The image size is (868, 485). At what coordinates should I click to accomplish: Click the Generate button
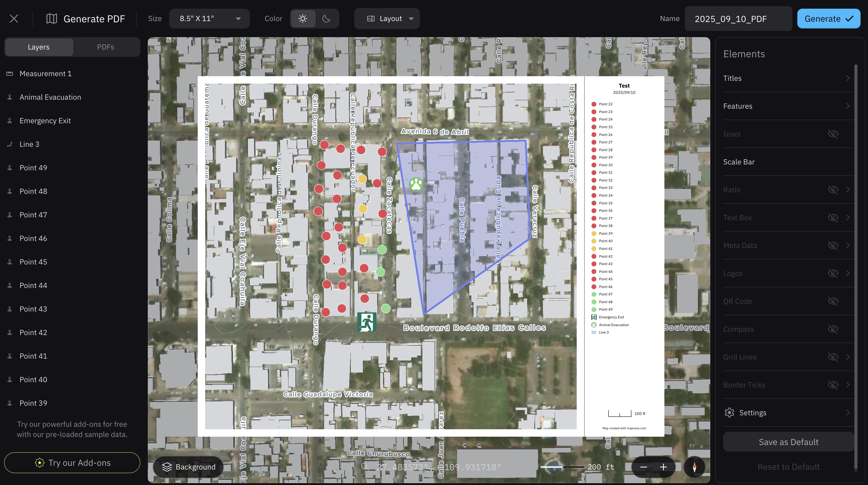(828, 19)
